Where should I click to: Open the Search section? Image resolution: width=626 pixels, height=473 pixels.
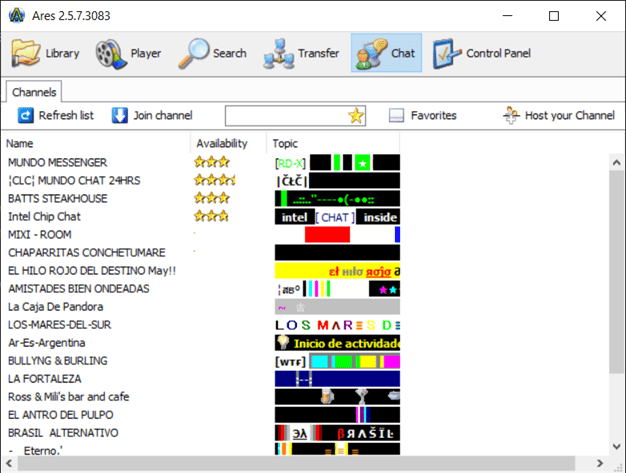212,53
